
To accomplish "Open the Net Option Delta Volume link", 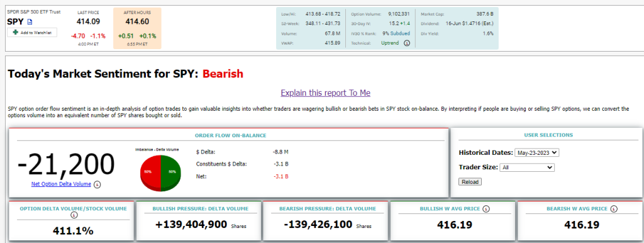I will 61,184.
